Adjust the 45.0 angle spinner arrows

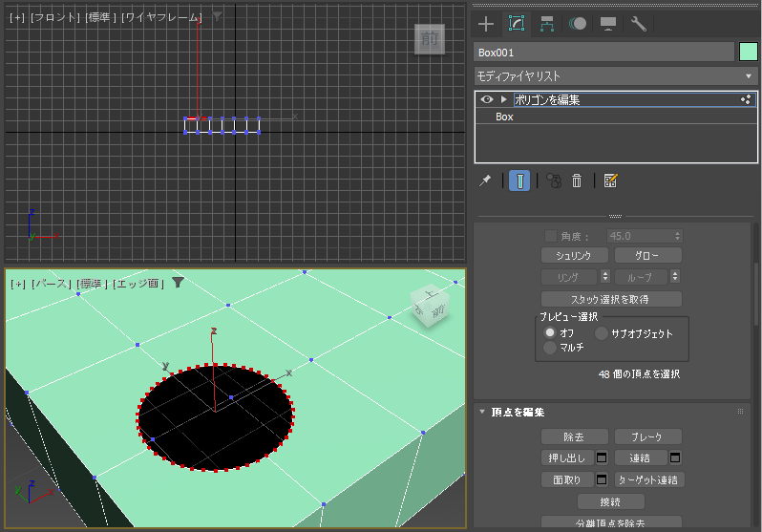678,236
